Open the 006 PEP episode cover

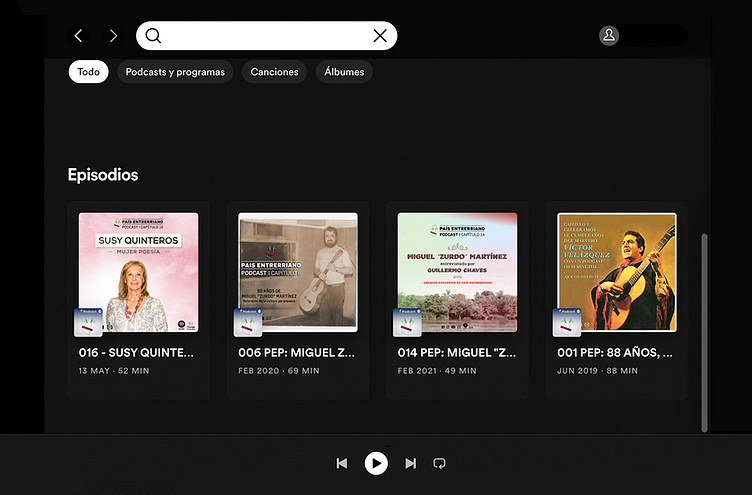pyautogui.click(x=298, y=272)
